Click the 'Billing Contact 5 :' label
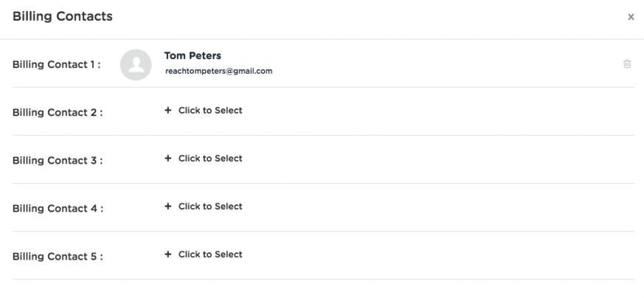 click(x=58, y=257)
